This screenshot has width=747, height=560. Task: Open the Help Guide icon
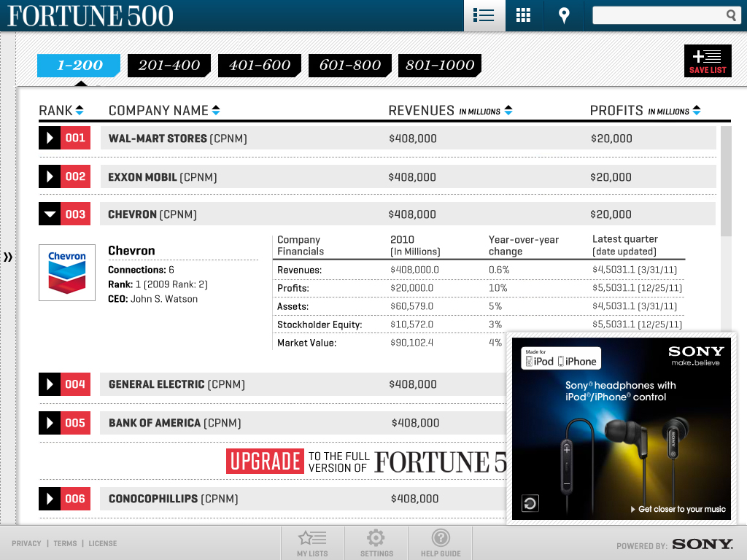coord(441,542)
